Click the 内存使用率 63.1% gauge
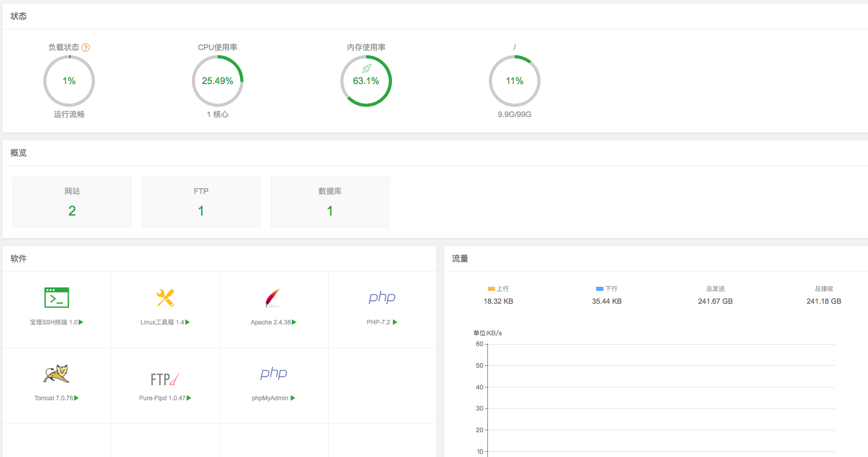This screenshot has height=457, width=868. (x=366, y=81)
